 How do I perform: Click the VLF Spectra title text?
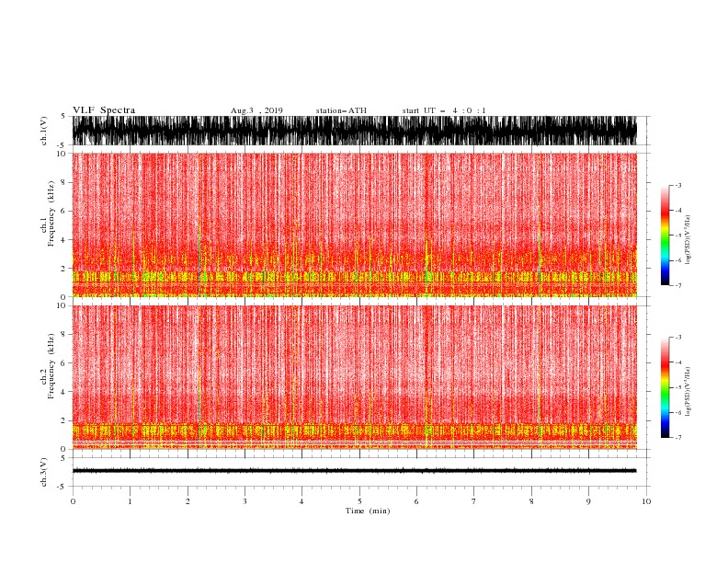[x=104, y=110]
